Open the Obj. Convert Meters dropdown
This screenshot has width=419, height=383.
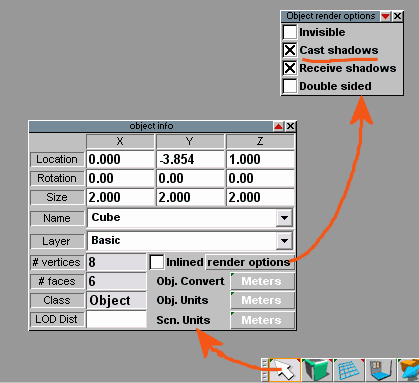(263, 281)
